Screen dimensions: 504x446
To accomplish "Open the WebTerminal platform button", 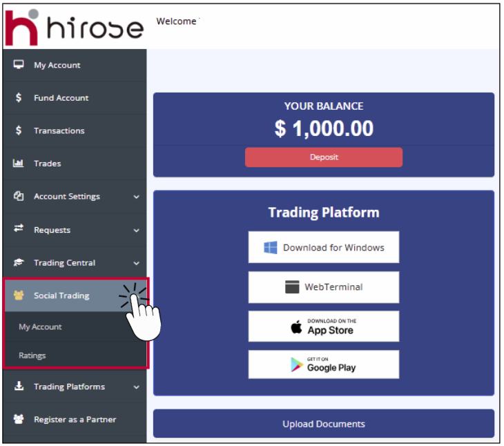I will [324, 287].
